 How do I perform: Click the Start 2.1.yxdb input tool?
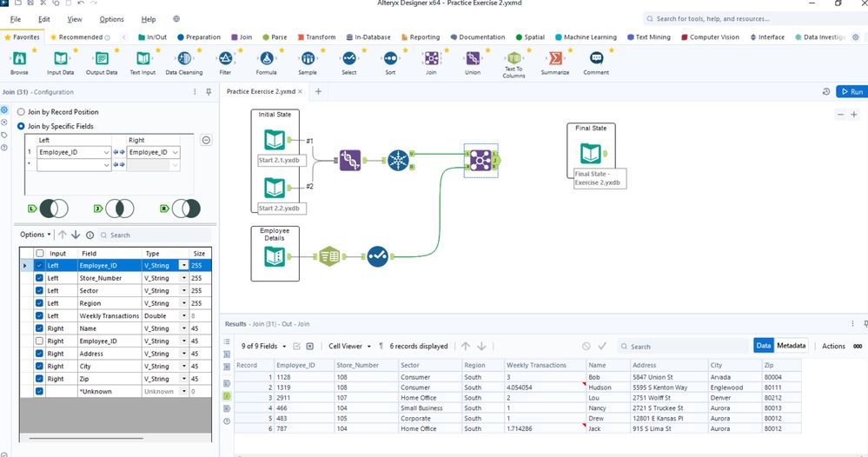(275, 140)
